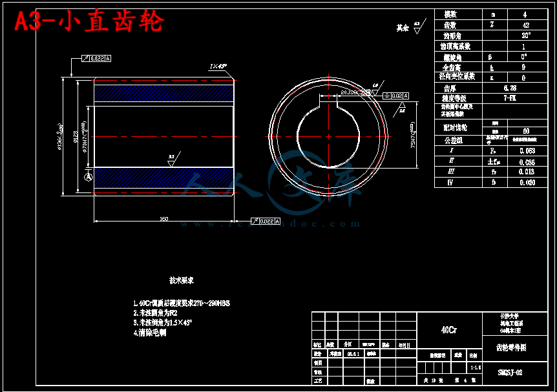Image resolution: width=557 pixels, height=392 pixels.
Task: Select the '0.020' value in group IV row
Action: pos(527,183)
